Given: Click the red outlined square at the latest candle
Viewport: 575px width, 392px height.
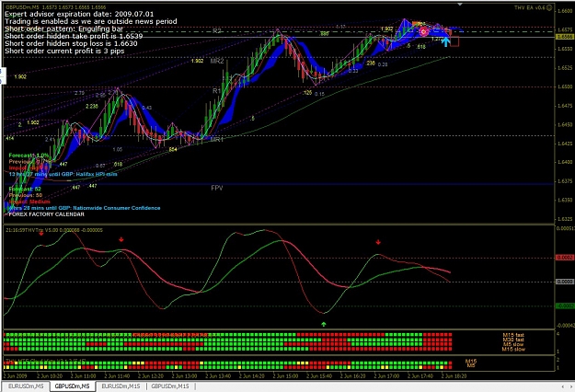Looking at the screenshot, I should tap(454, 41).
